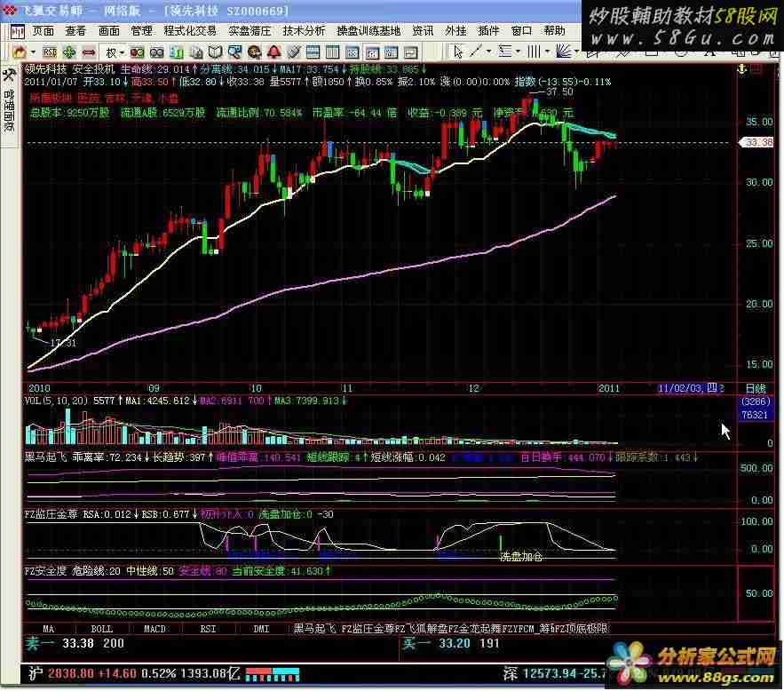Screen dimensions: 784x691
Task: Open the 程式化交易 menu
Action: point(190,31)
